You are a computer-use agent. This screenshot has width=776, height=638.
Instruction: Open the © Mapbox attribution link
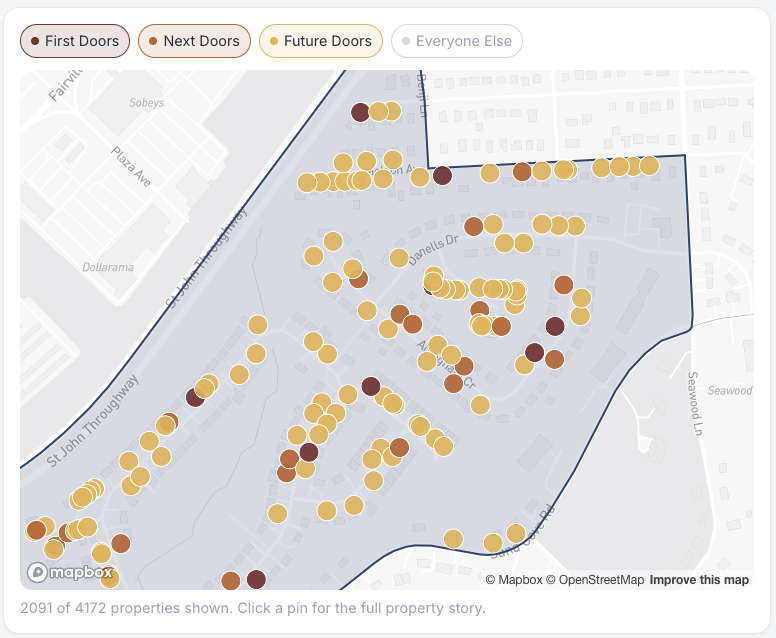514,580
